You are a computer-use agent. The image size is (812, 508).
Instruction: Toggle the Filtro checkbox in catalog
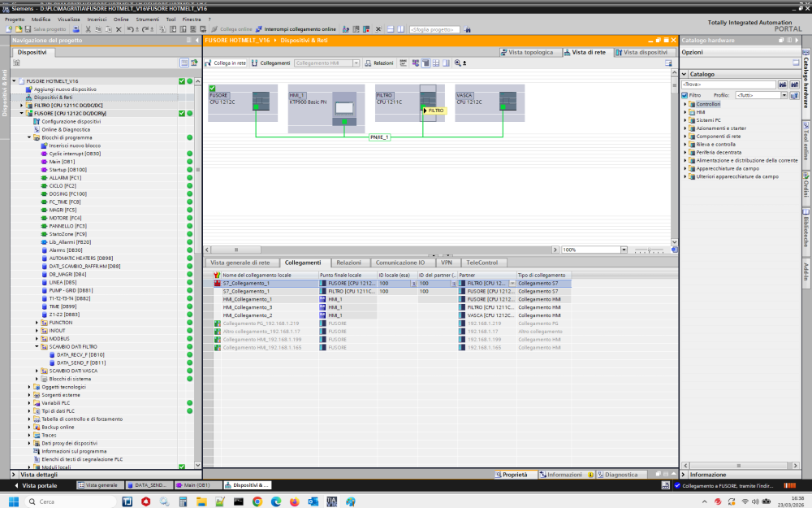coord(685,95)
